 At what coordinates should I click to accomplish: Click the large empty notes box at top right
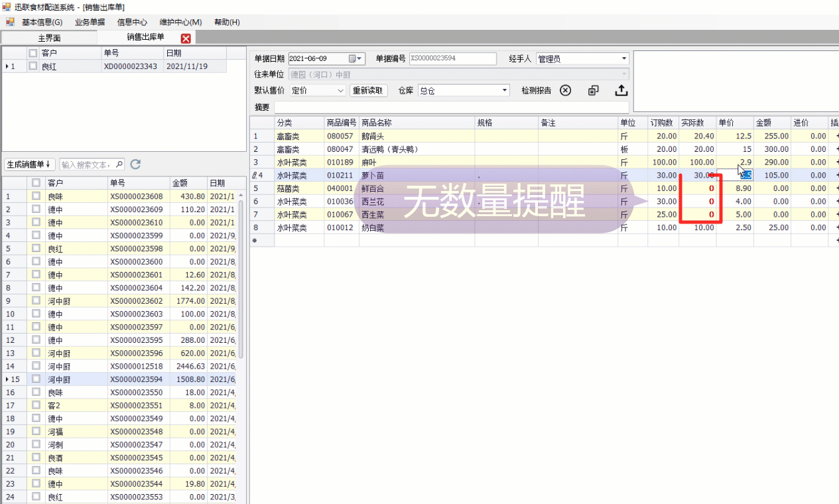[x=736, y=82]
